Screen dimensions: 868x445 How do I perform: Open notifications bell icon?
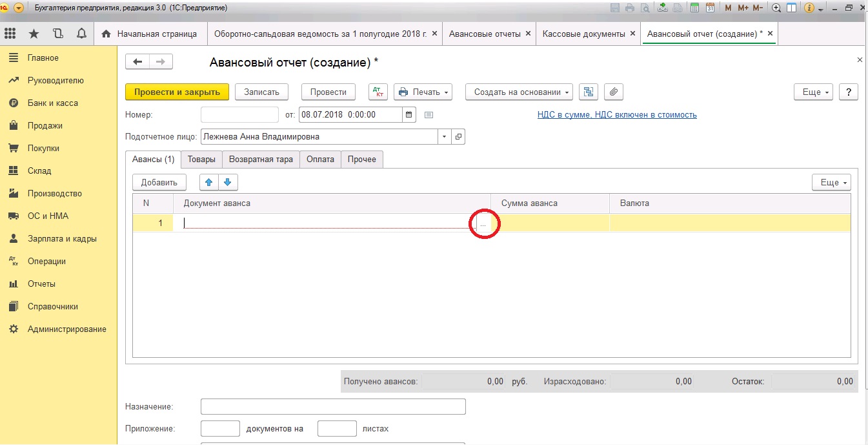(x=81, y=34)
